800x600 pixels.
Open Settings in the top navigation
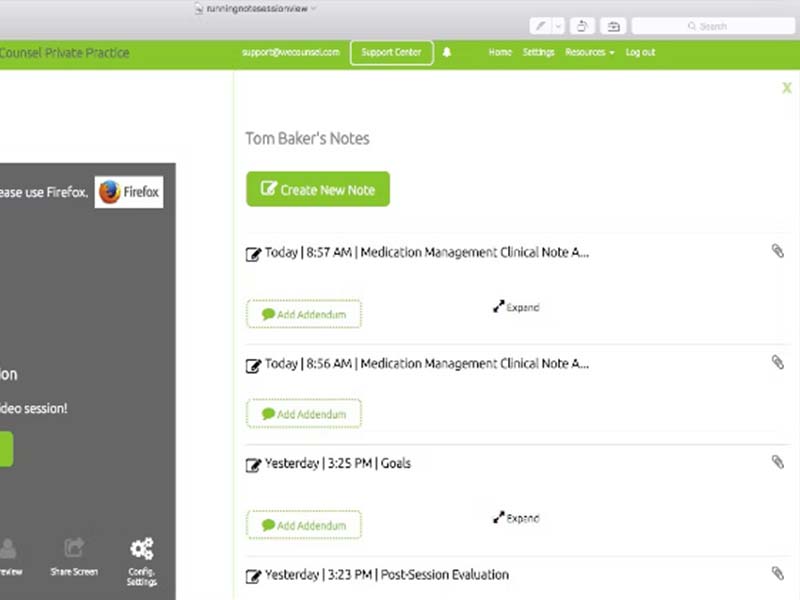click(538, 52)
